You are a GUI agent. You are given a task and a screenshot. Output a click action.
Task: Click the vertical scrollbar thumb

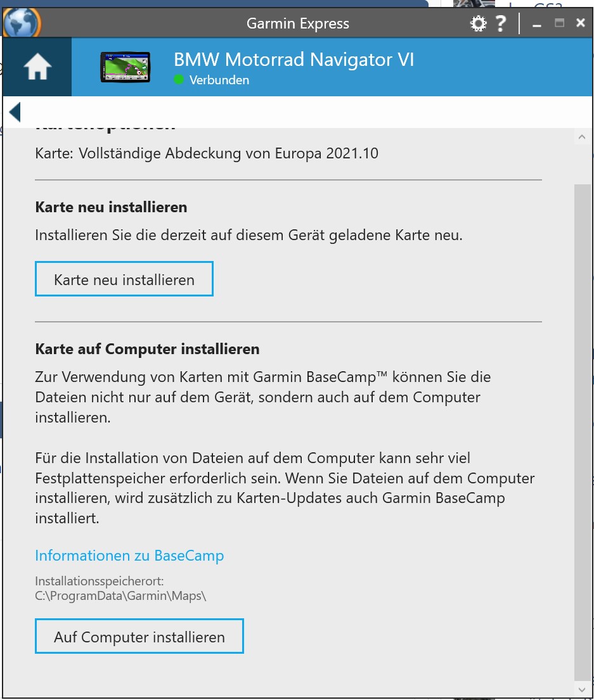click(x=581, y=431)
